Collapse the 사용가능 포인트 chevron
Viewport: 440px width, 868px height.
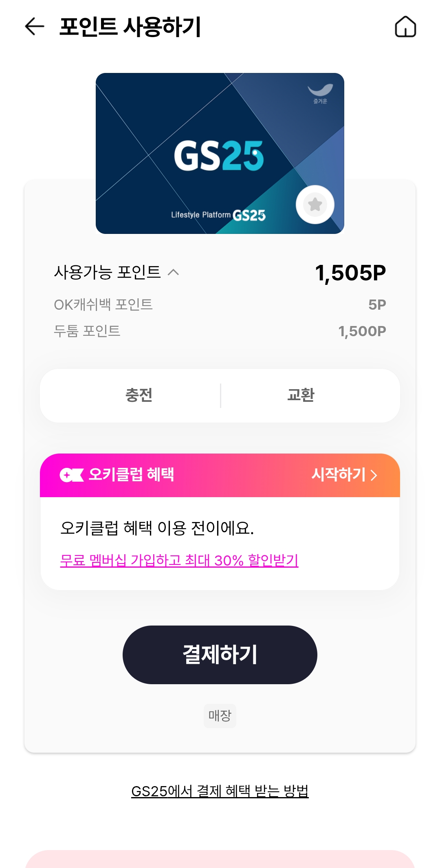[174, 272]
